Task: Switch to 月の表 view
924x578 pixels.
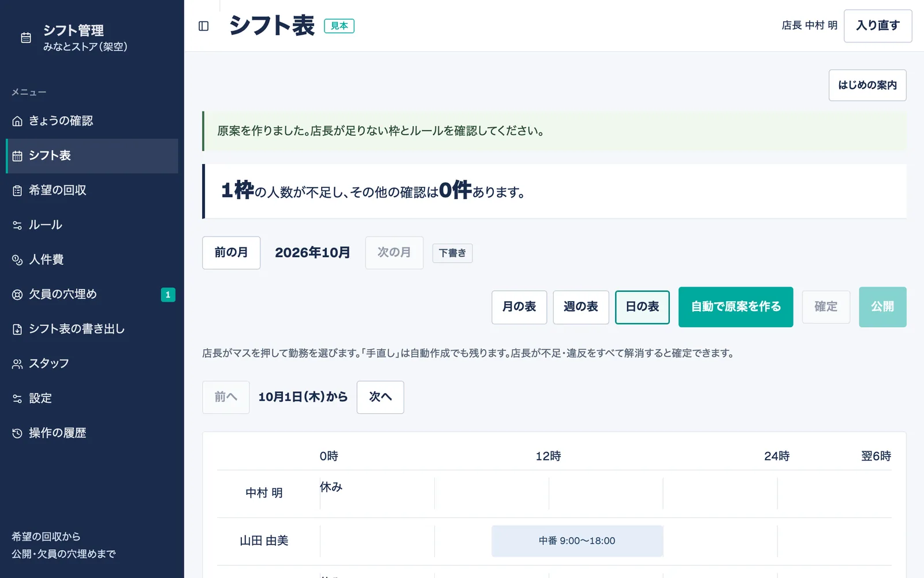Action: (519, 307)
